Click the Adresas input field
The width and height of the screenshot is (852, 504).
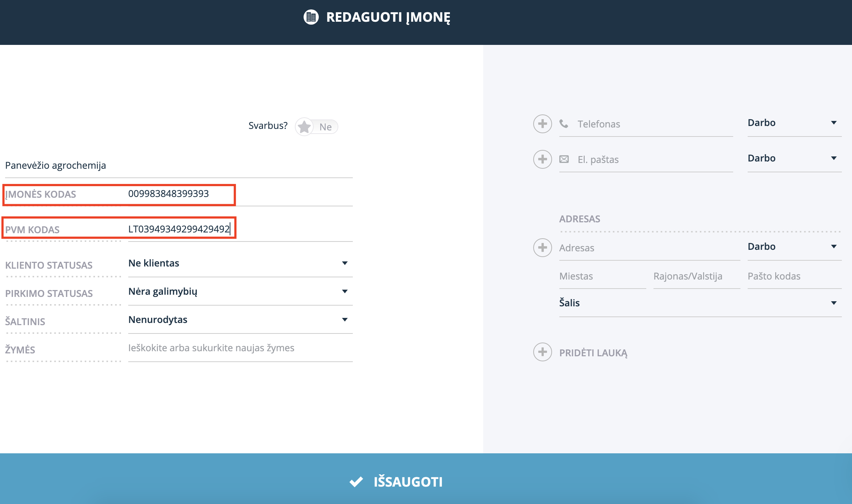pyautogui.click(x=650, y=248)
